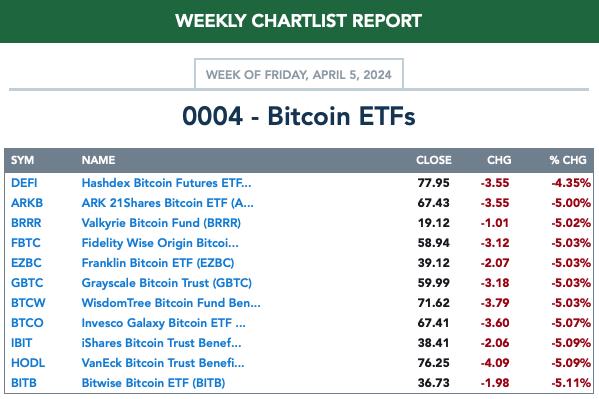Open the DEFI symbol link

point(24,183)
